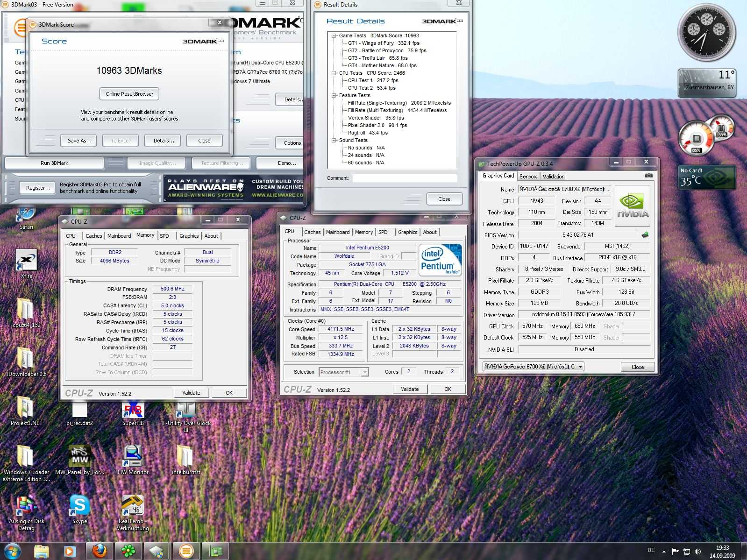Click the Online ResultBrowser button
This screenshot has height=560, width=747.
click(129, 94)
